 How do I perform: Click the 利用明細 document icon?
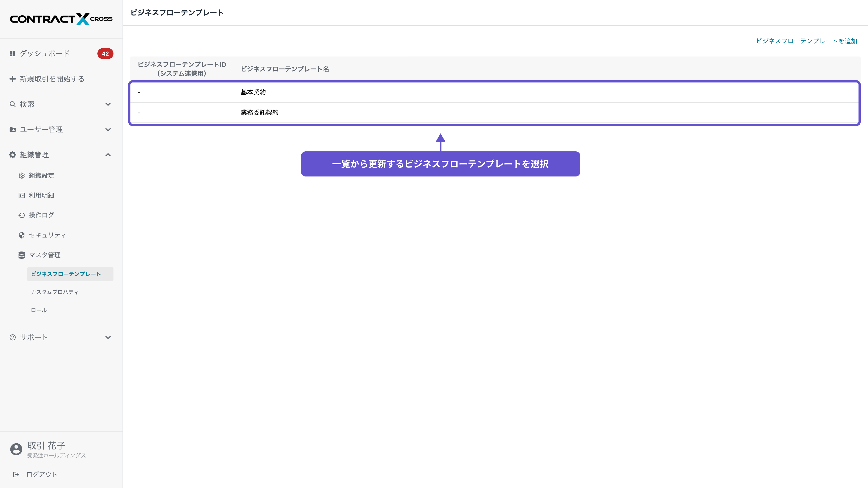point(21,195)
